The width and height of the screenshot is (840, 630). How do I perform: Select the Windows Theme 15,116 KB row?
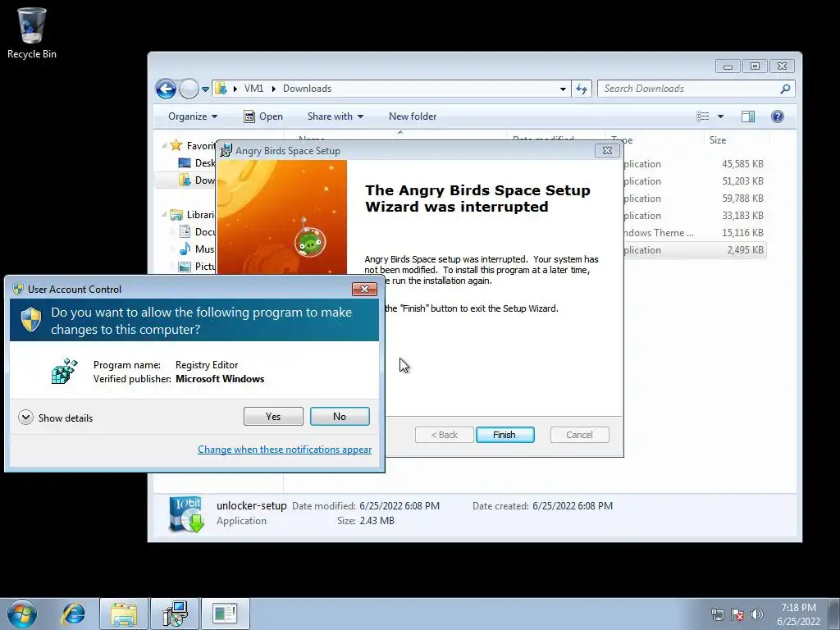tap(696, 232)
